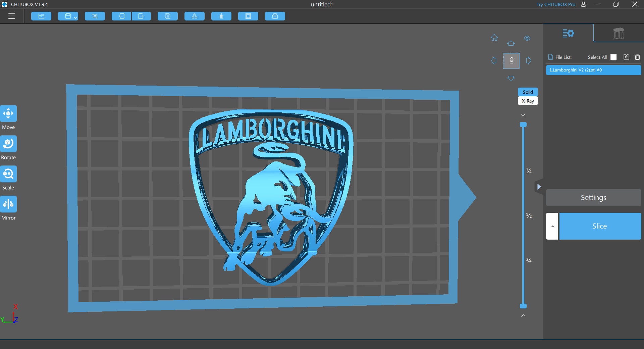Click the rename pencil icon beside File List
This screenshot has width=644, height=349.
(626, 57)
